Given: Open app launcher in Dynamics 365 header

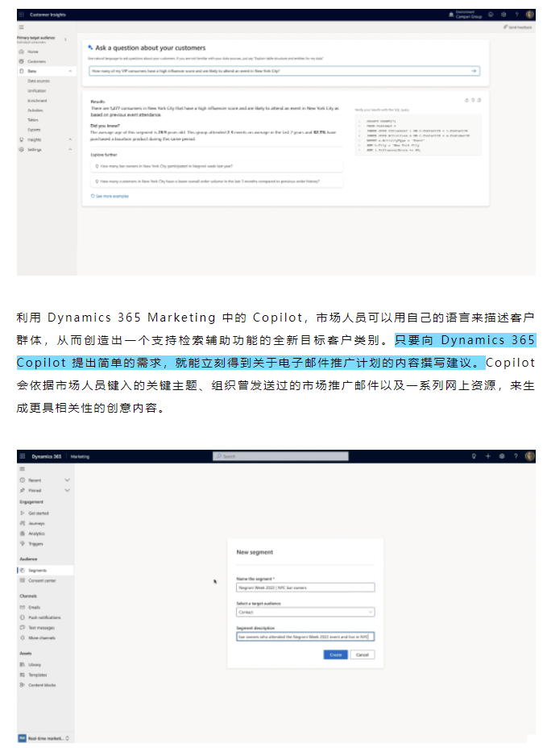Looking at the screenshot, I should click(x=23, y=456).
